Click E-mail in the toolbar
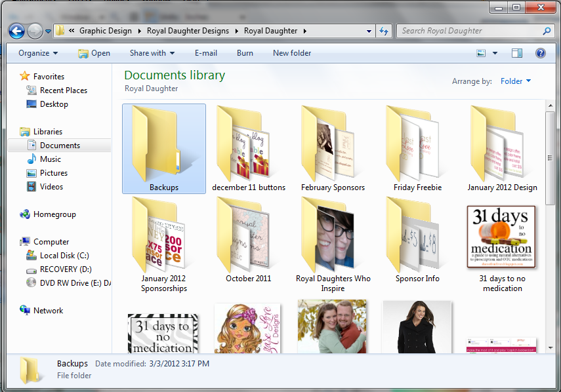 [206, 53]
